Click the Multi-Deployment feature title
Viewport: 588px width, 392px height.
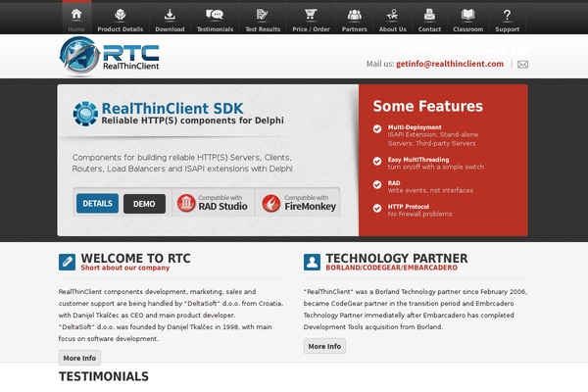(x=415, y=127)
